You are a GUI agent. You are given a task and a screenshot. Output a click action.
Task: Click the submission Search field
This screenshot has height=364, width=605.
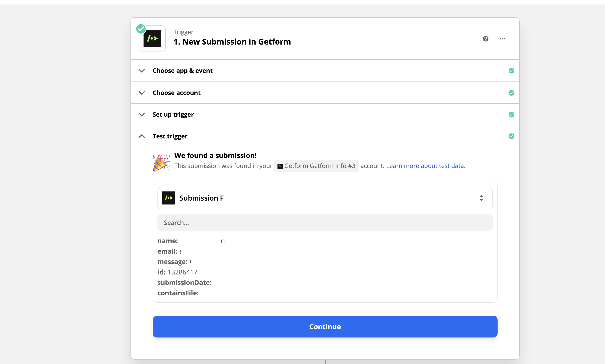[x=325, y=223]
